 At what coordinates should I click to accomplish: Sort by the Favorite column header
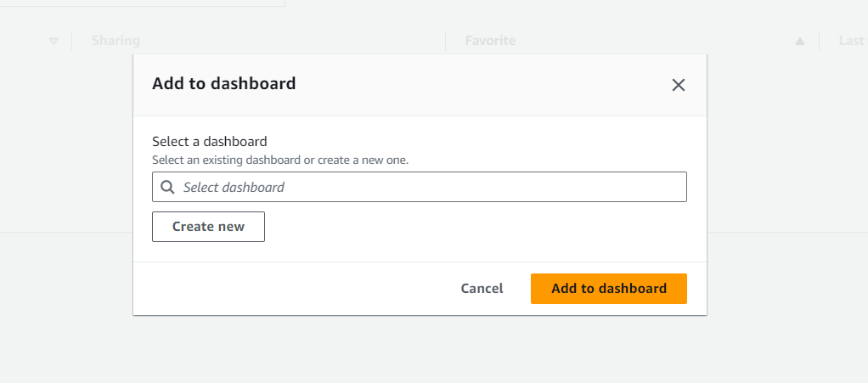[490, 41]
